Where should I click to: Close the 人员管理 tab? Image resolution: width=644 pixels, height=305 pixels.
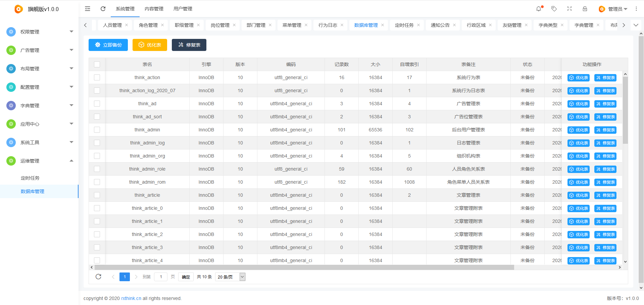click(127, 25)
